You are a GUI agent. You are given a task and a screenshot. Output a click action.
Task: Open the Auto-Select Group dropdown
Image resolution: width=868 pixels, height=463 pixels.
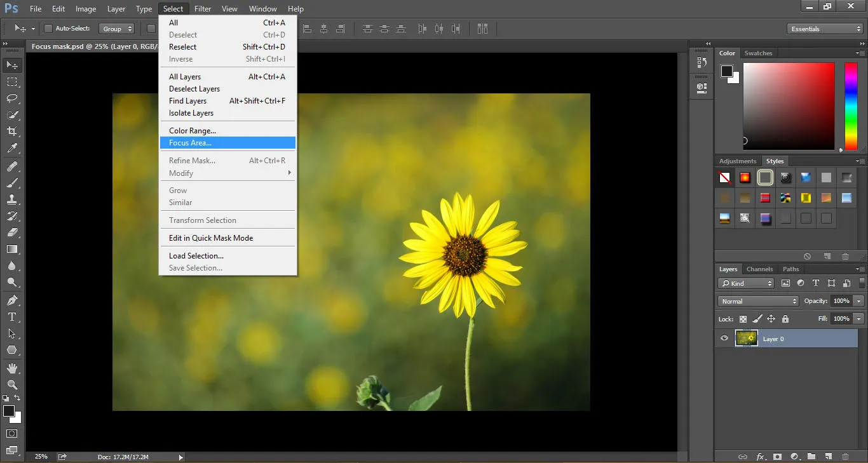(118, 29)
